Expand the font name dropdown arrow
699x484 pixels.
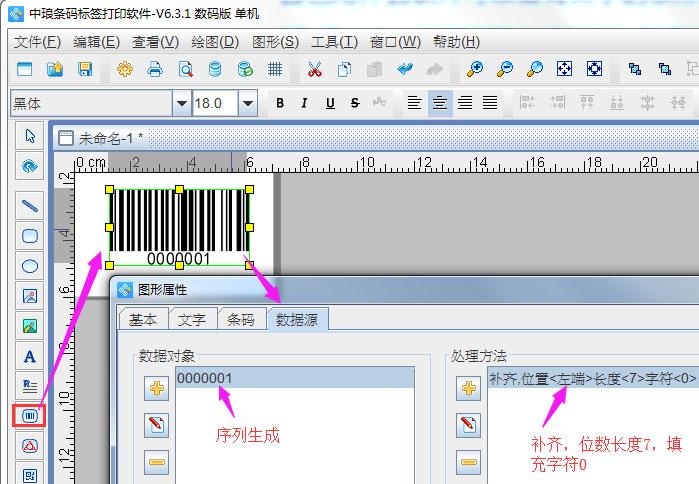point(181,103)
